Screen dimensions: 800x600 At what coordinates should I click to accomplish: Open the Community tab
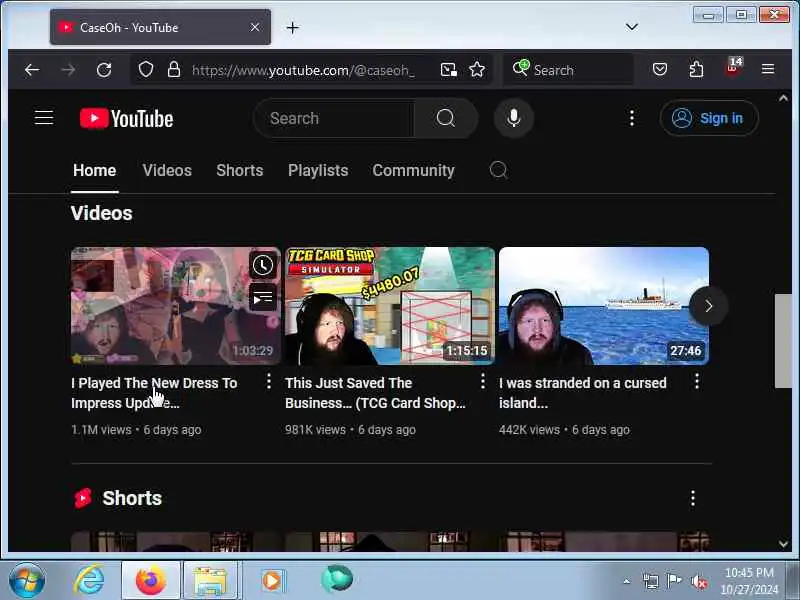point(413,170)
